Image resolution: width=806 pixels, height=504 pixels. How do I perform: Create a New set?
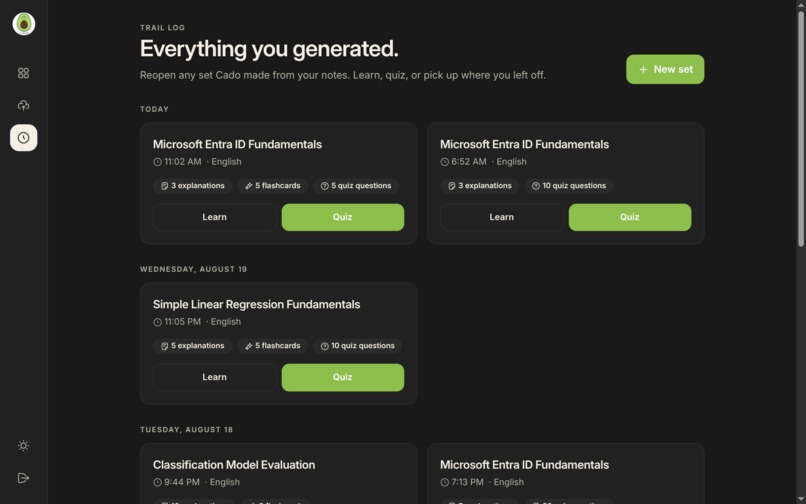(x=665, y=69)
